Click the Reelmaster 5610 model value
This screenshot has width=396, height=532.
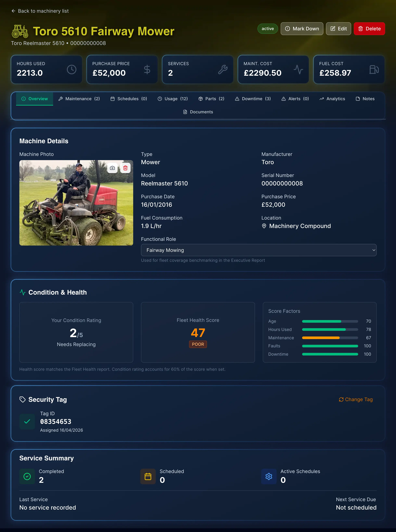[164, 184]
